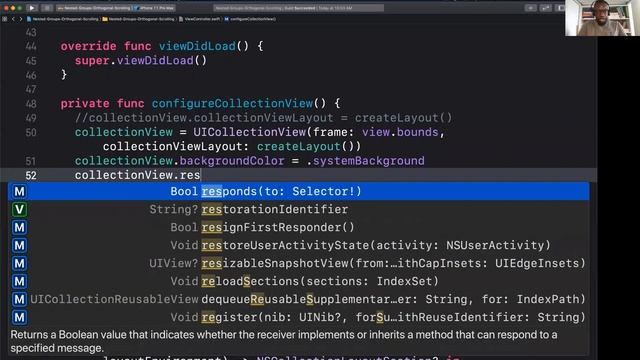Image resolution: width=640 pixels, height=360 pixels.
Task: Select the reloadSections(sections: IndexSet) completion
Action: [299, 281]
